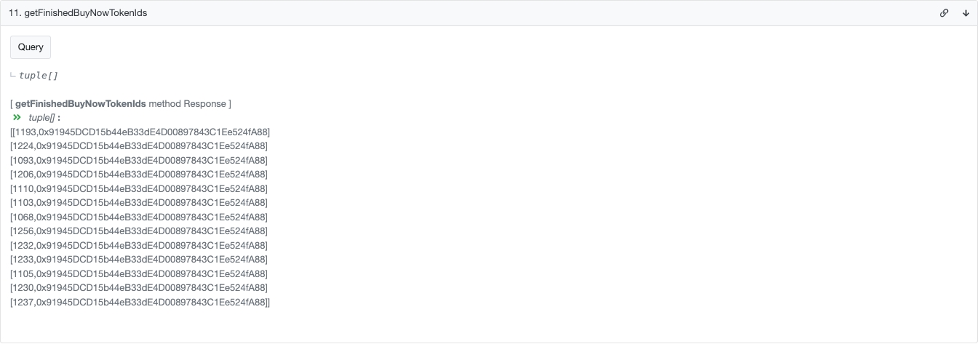
Task: Select the tuple entry for token 1105
Action: point(139,273)
